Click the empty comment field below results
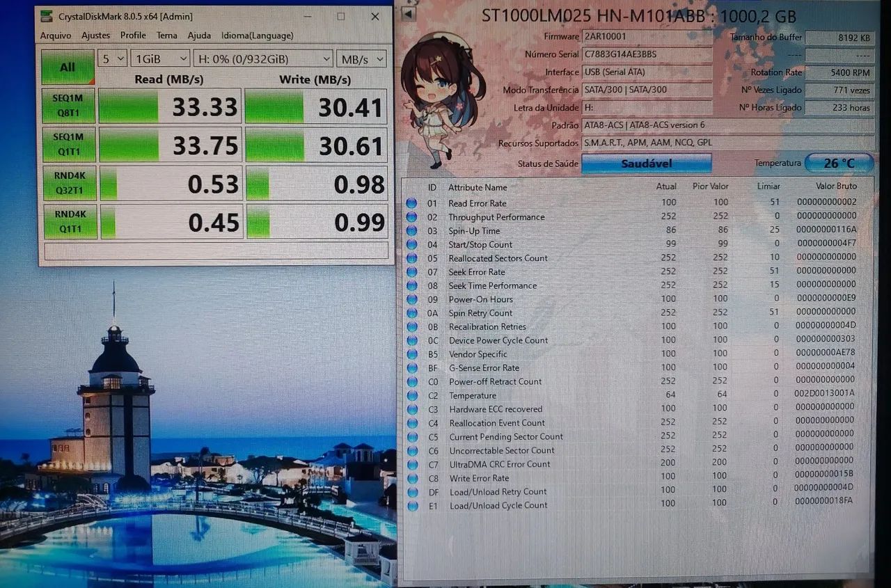 click(216, 251)
